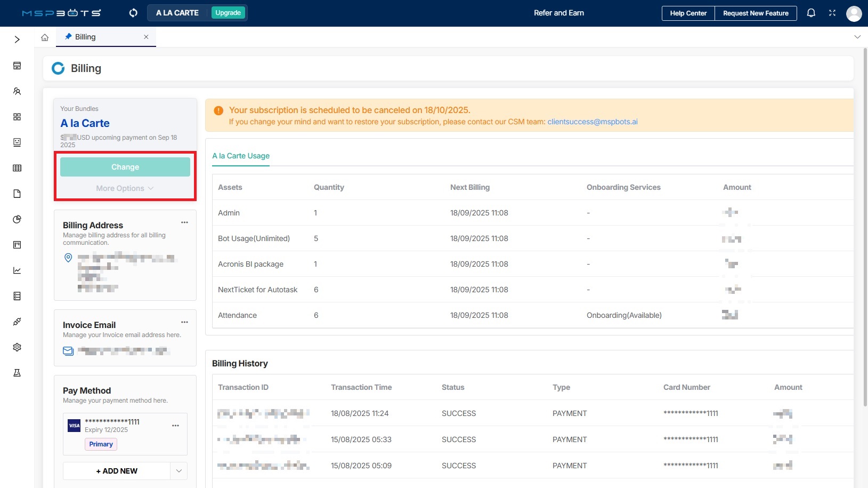Open the pie chart sidebar icon

click(17, 219)
